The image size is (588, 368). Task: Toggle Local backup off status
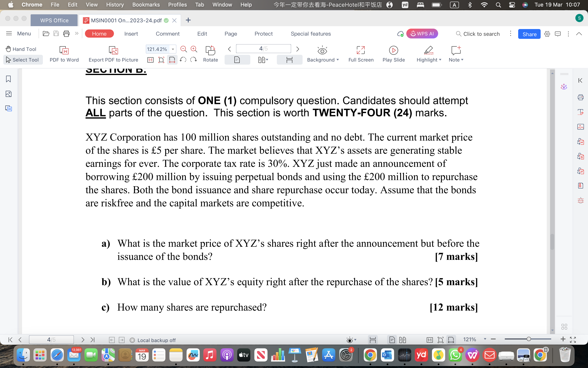point(153,340)
